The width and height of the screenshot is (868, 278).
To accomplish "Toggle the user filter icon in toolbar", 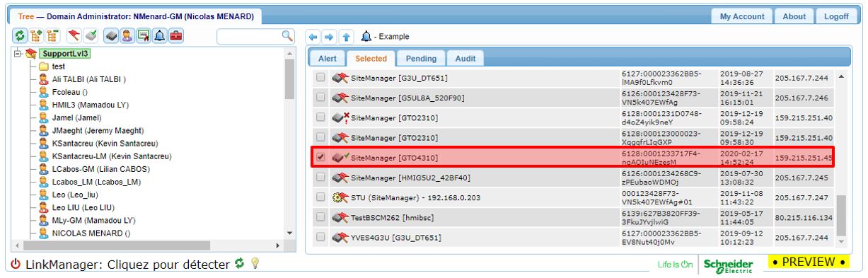I will 127,35.
